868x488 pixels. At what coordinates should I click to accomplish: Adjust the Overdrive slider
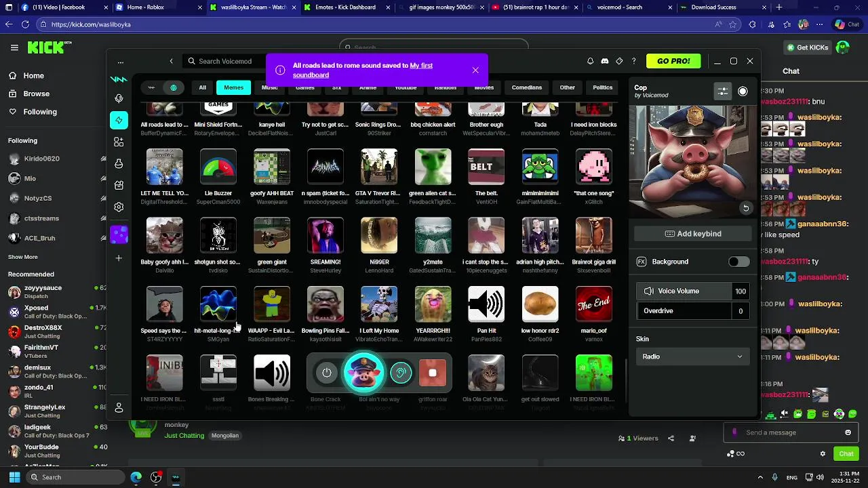click(x=693, y=311)
